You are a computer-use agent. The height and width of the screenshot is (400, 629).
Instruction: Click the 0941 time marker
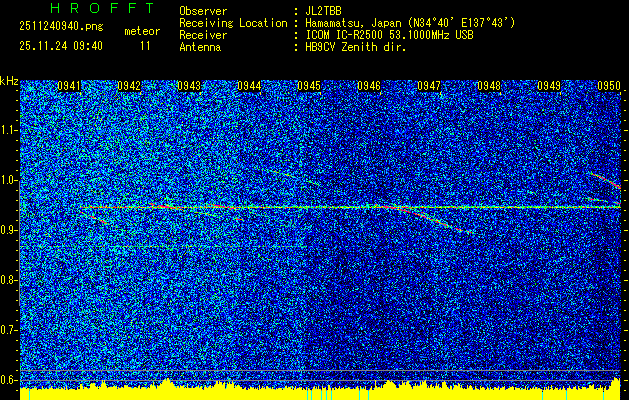click(69, 87)
